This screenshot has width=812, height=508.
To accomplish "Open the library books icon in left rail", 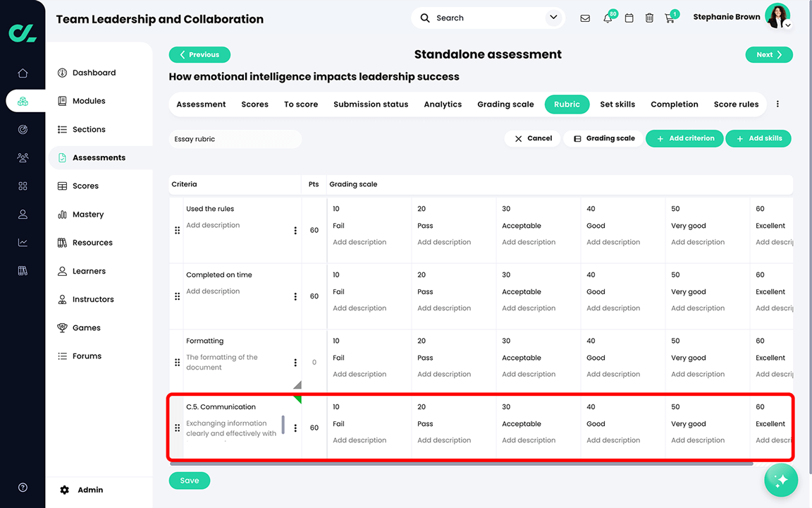I will pos(23,271).
